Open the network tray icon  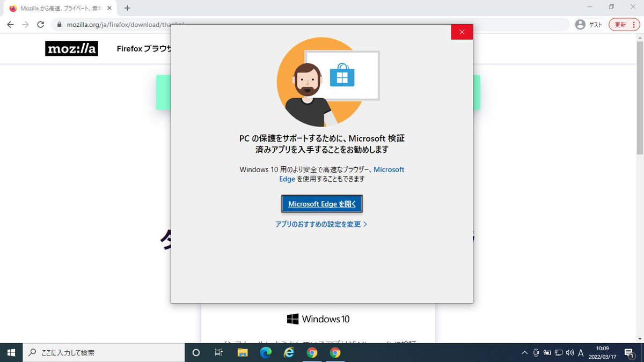tap(559, 352)
